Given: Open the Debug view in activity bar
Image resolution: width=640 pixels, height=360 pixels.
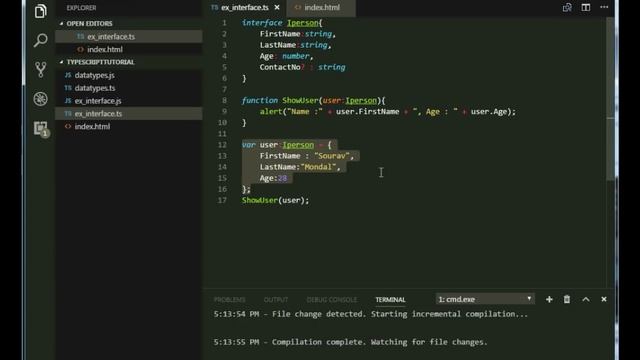Looking at the screenshot, I should click(40, 99).
